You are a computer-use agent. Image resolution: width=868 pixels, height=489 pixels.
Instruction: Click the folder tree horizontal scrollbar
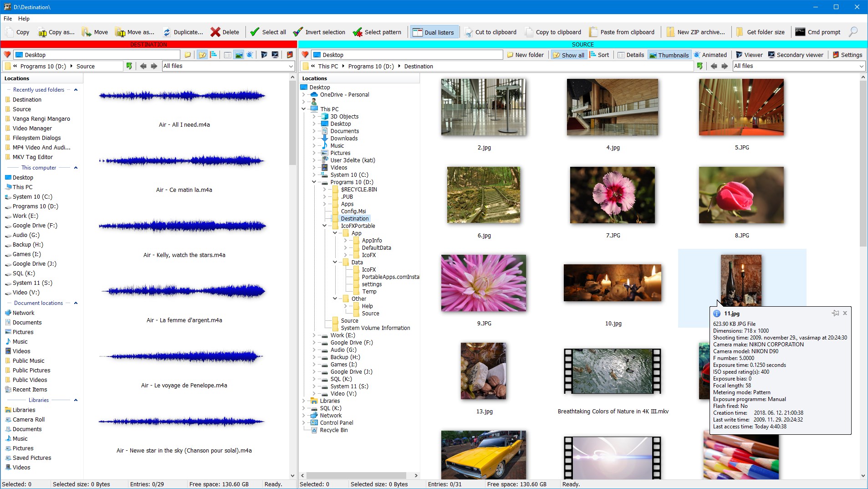(356, 475)
